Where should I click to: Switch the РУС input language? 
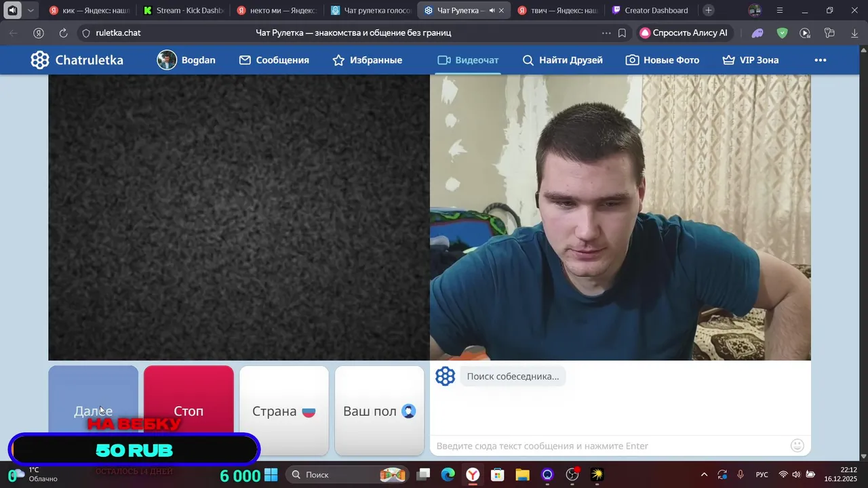tap(762, 474)
